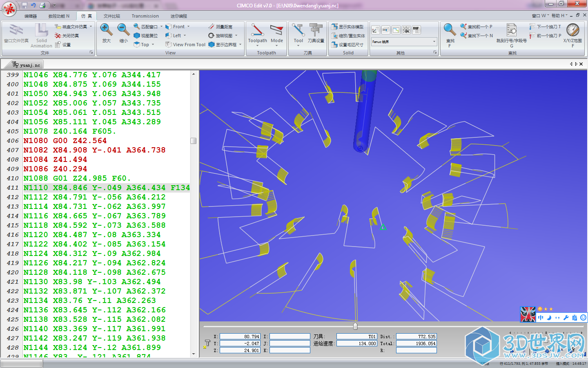Open the 窗口 W menu
Viewport: 588px width, 368px height.
click(x=540, y=16)
